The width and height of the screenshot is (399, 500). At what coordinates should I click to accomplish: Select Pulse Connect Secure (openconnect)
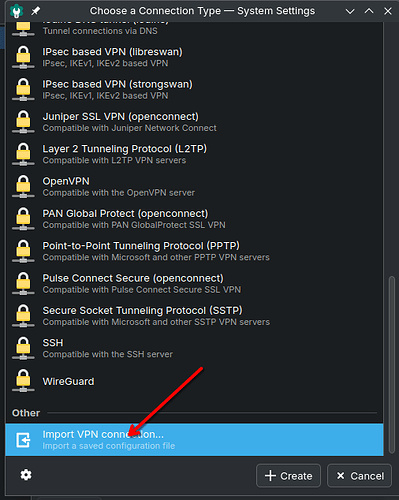pos(194,284)
